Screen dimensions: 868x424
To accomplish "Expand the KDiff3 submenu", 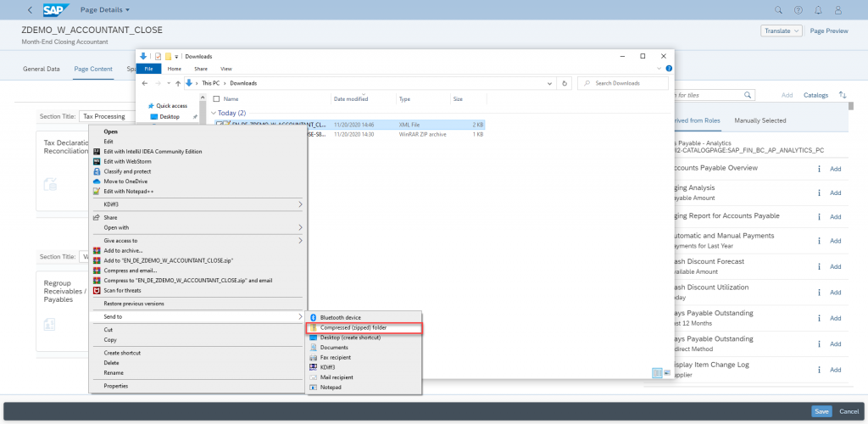I will click(x=301, y=204).
